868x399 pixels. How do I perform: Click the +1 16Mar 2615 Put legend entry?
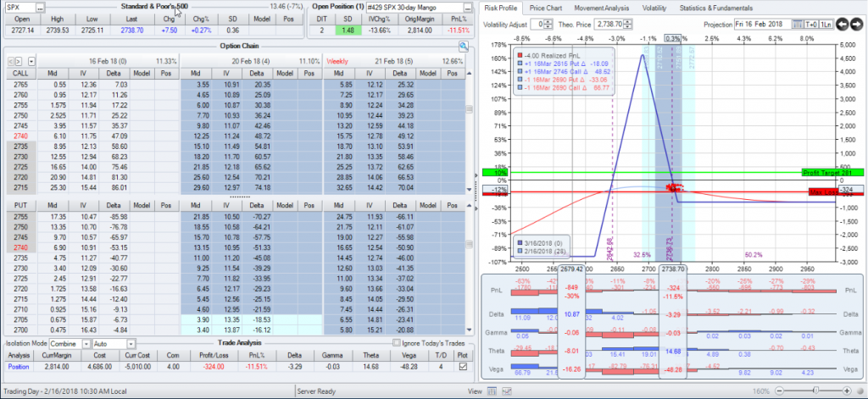coord(565,64)
